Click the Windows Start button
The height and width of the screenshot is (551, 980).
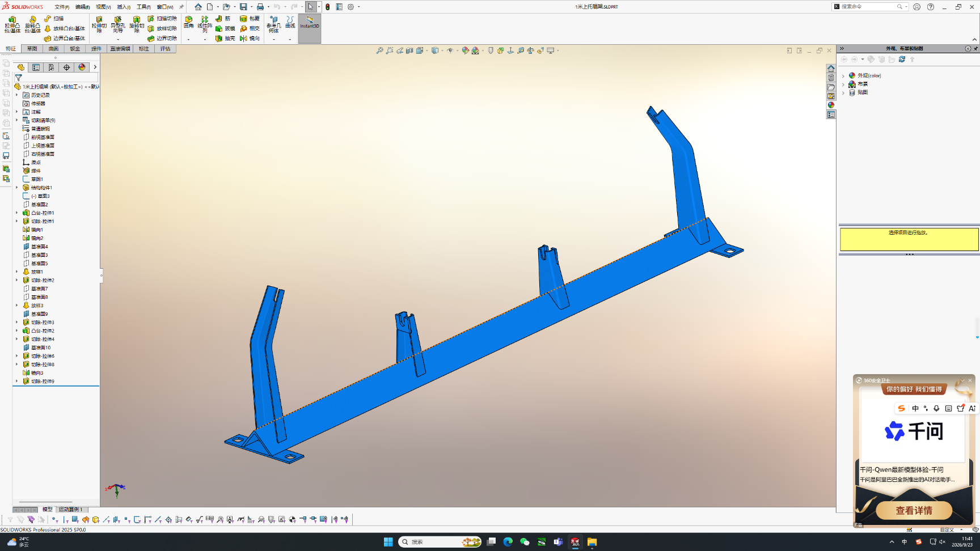(388, 542)
